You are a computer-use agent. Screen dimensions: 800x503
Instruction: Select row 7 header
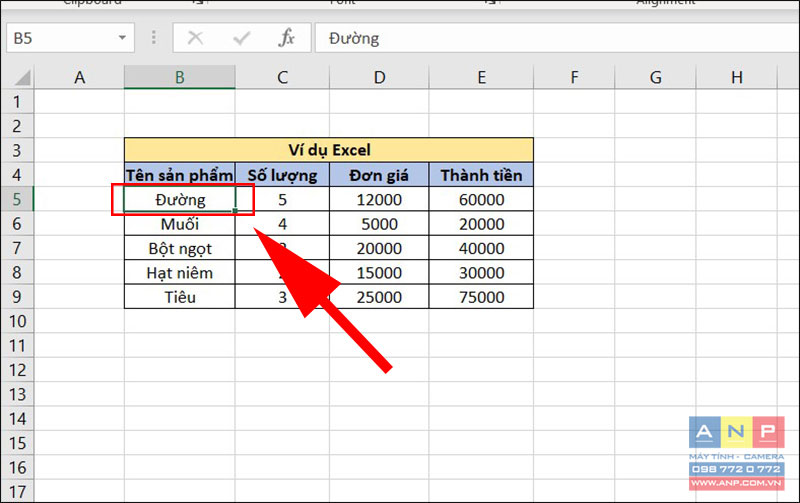click(x=17, y=248)
